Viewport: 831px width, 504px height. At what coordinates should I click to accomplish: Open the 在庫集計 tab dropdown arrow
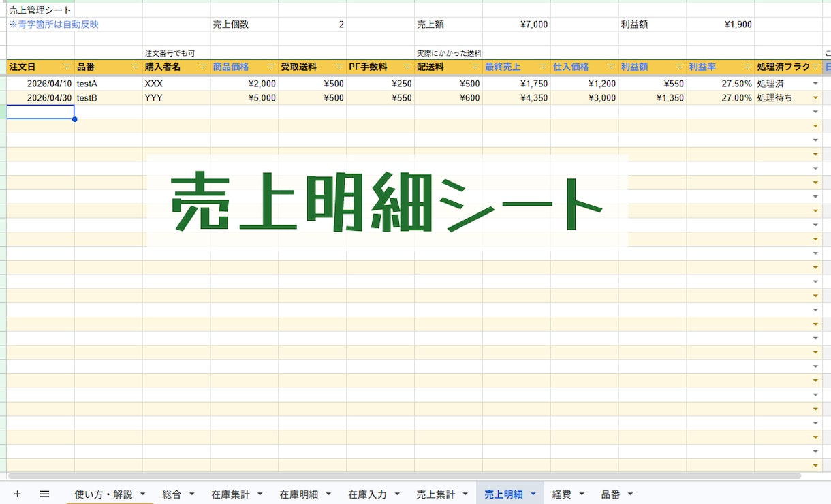coord(260,494)
